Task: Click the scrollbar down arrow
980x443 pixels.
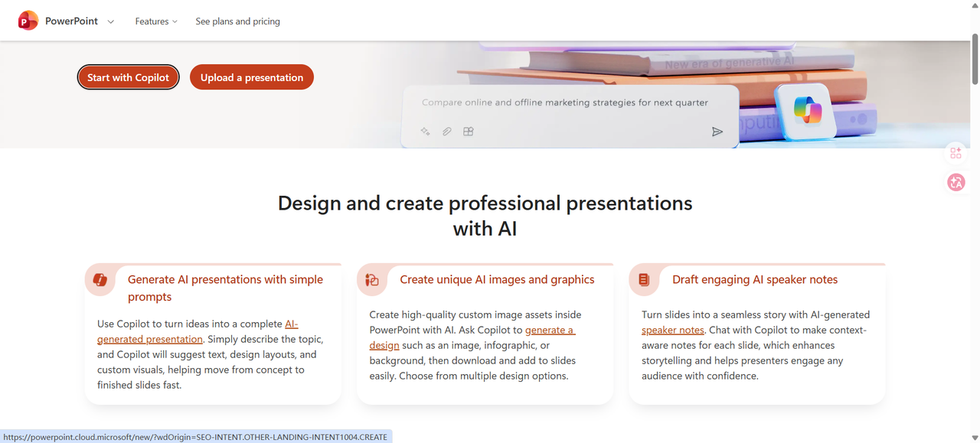Action: click(974, 438)
